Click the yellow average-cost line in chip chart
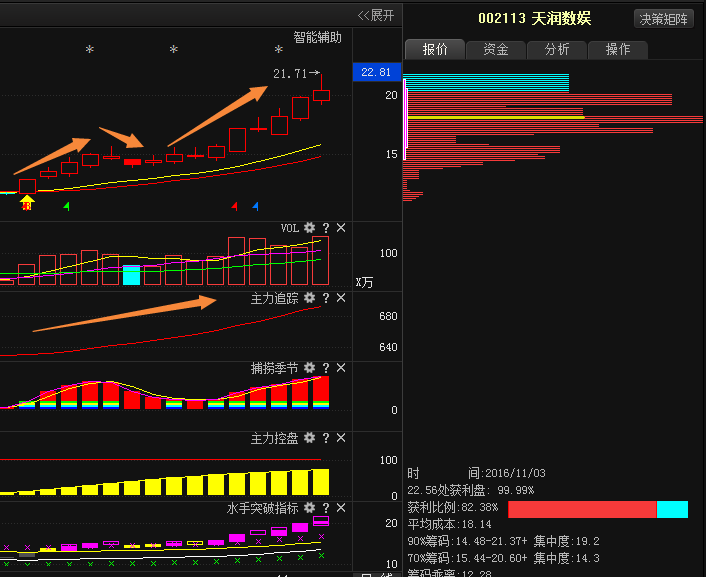This screenshot has height=577, width=706. pos(496,118)
